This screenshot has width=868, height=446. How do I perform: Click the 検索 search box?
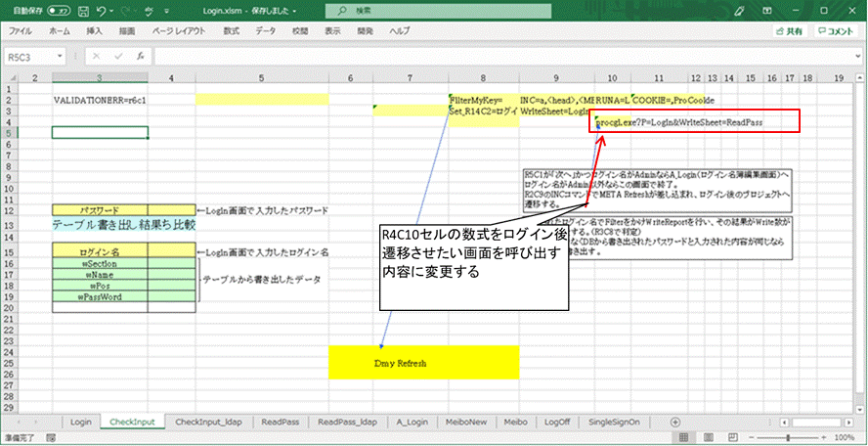coord(438,11)
